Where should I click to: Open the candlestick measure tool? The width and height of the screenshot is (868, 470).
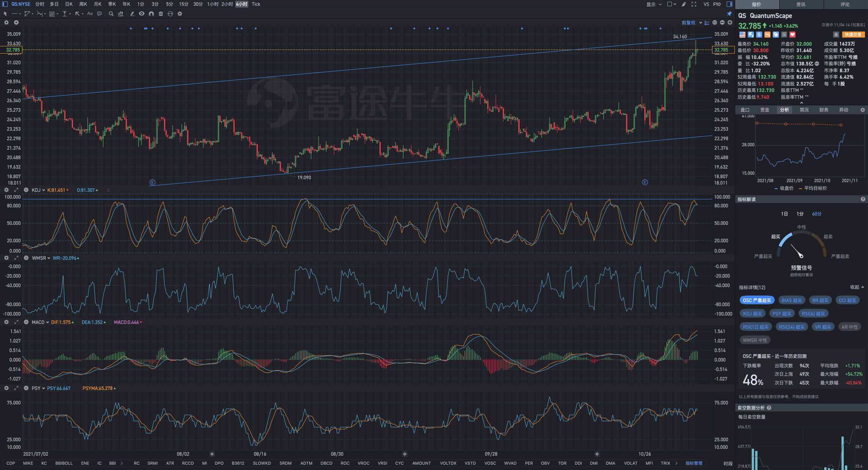121,14
